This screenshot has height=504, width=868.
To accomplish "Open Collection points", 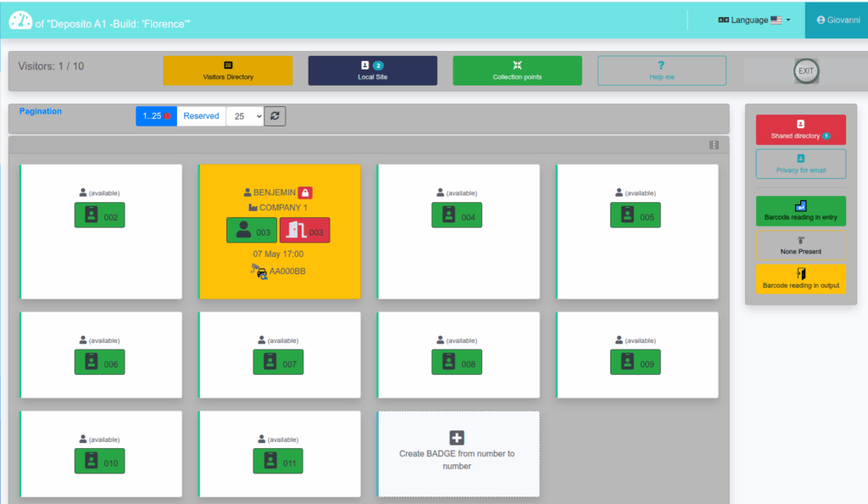I will [517, 70].
